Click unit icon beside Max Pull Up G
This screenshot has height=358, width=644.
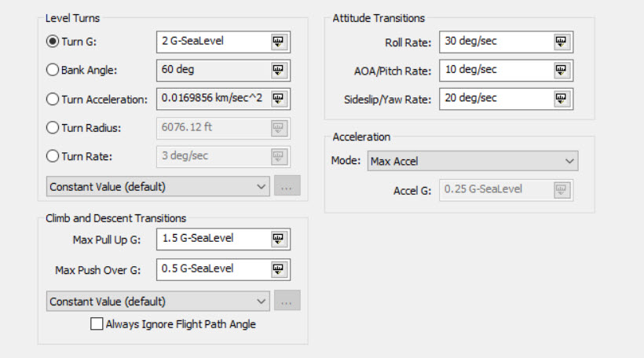279,239
